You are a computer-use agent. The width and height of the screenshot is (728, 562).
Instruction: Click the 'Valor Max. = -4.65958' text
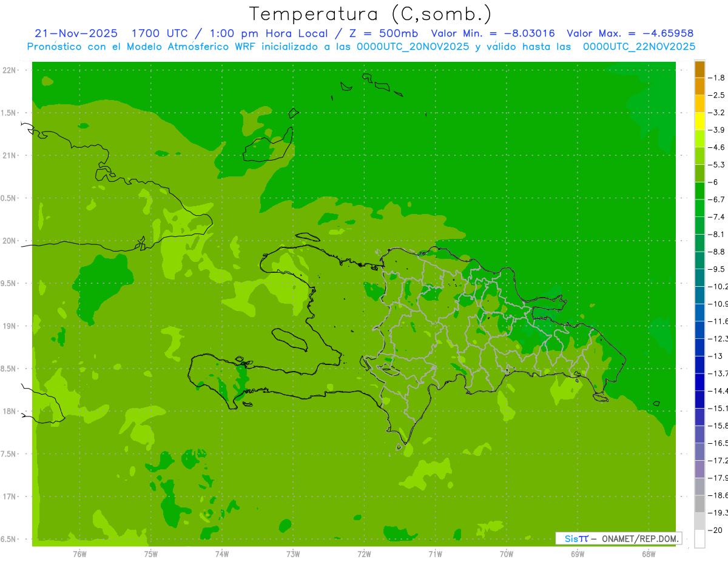point(630,33)
